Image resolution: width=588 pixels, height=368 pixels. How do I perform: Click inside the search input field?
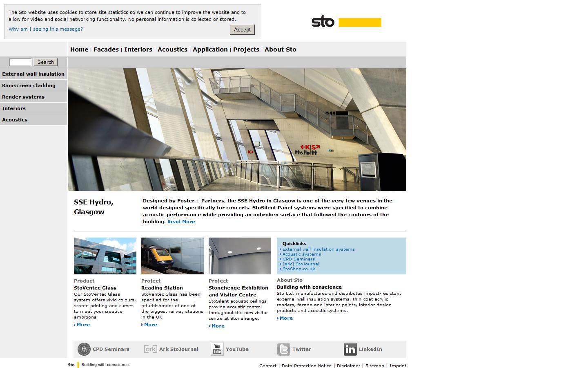point(20,62)
